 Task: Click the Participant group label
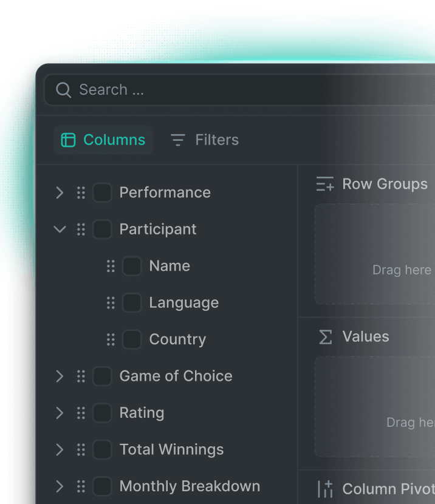click(158, 230)
